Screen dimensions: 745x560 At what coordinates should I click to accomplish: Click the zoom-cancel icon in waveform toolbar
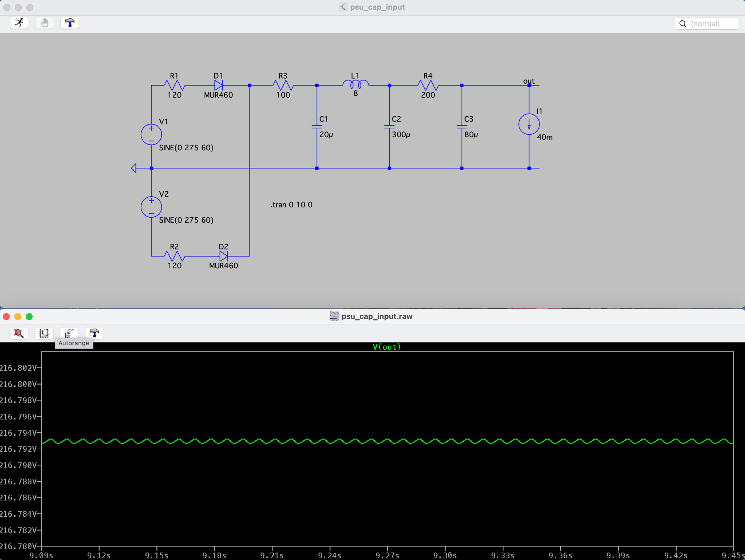pyautogui.click(x=19, y=333)
